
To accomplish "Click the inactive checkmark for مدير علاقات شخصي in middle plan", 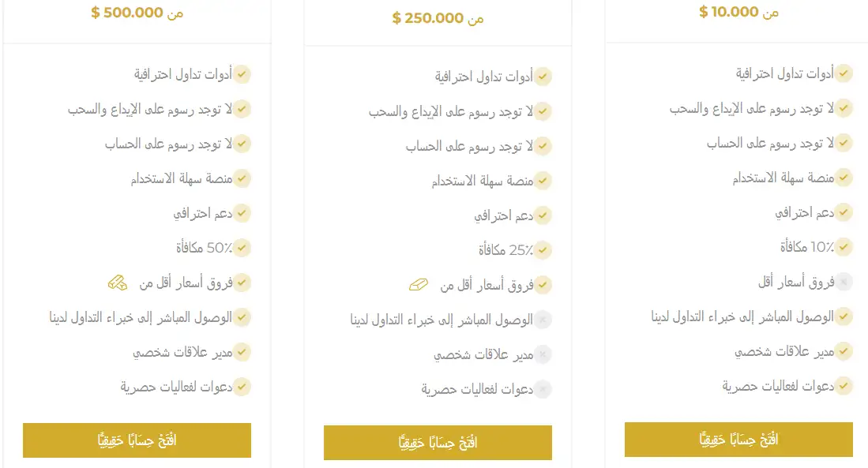I will point(543,354).
